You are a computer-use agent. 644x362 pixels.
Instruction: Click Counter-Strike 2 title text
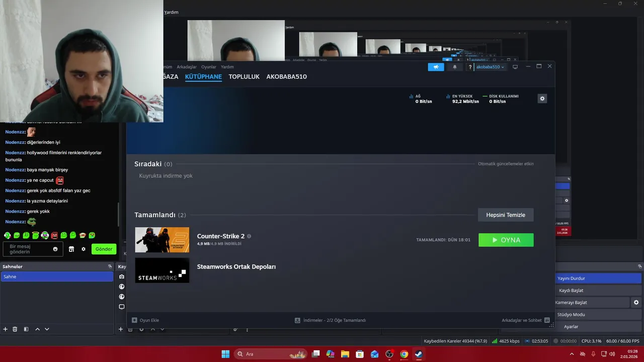(x=221, y=236)
